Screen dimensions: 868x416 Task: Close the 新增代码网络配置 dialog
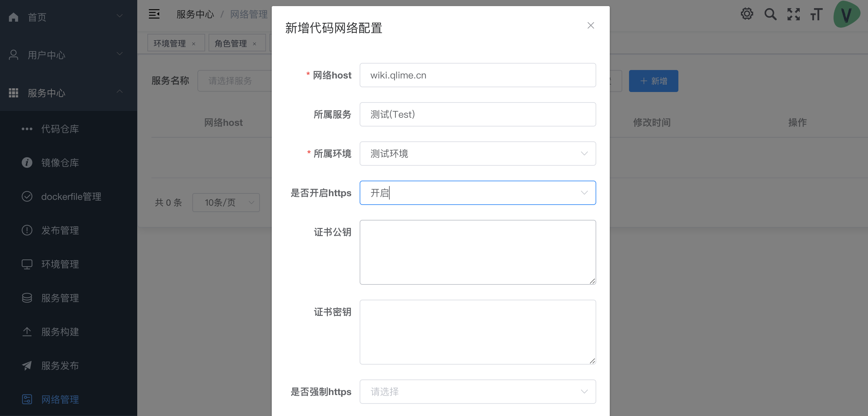(590, 26)
